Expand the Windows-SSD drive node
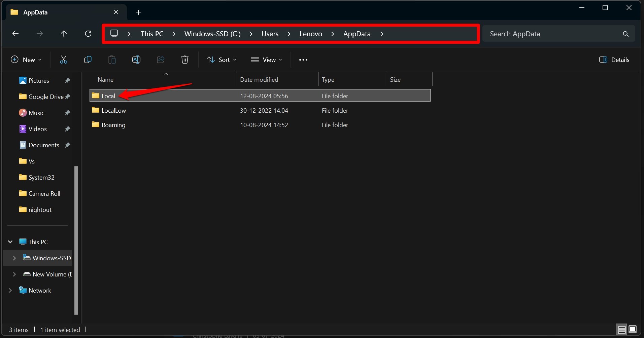 click(14, 258)
